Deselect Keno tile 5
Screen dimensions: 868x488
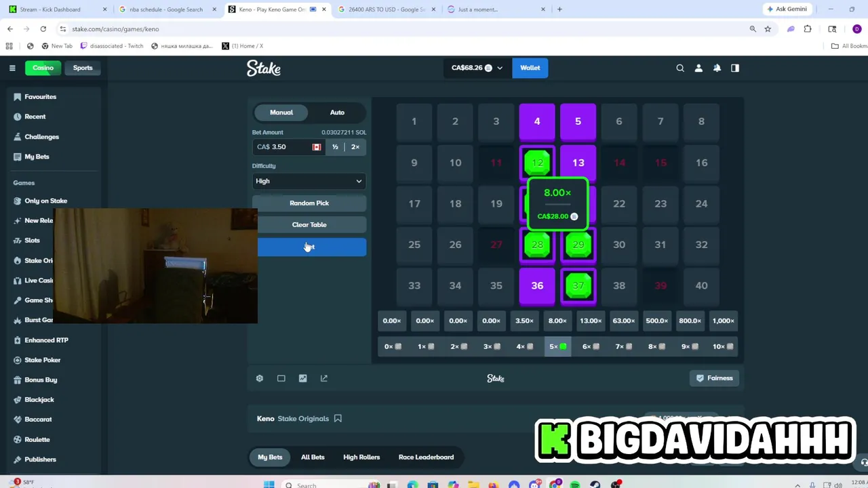578,121
